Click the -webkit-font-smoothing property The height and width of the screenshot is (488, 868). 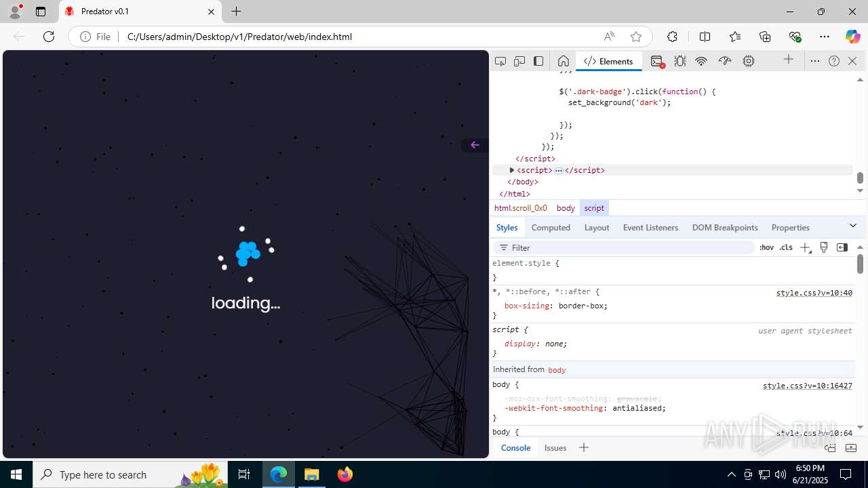[x=554, y=408]
